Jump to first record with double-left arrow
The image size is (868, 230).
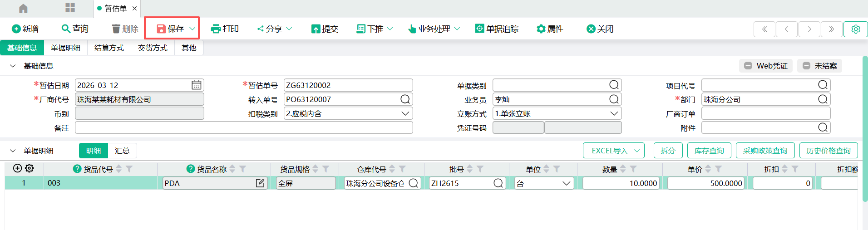pos(764,29)
